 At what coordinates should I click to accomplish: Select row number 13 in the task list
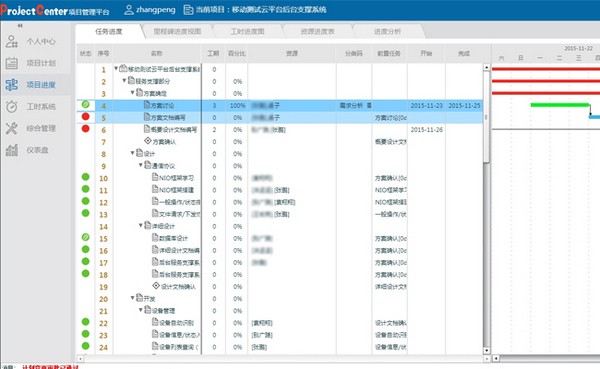pos(103,214)
